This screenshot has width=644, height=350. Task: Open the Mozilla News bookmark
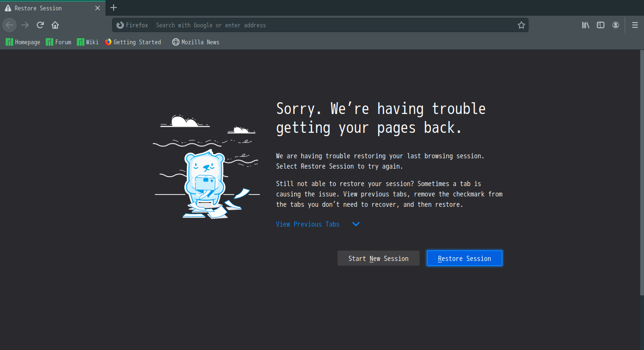coord(196,42)
